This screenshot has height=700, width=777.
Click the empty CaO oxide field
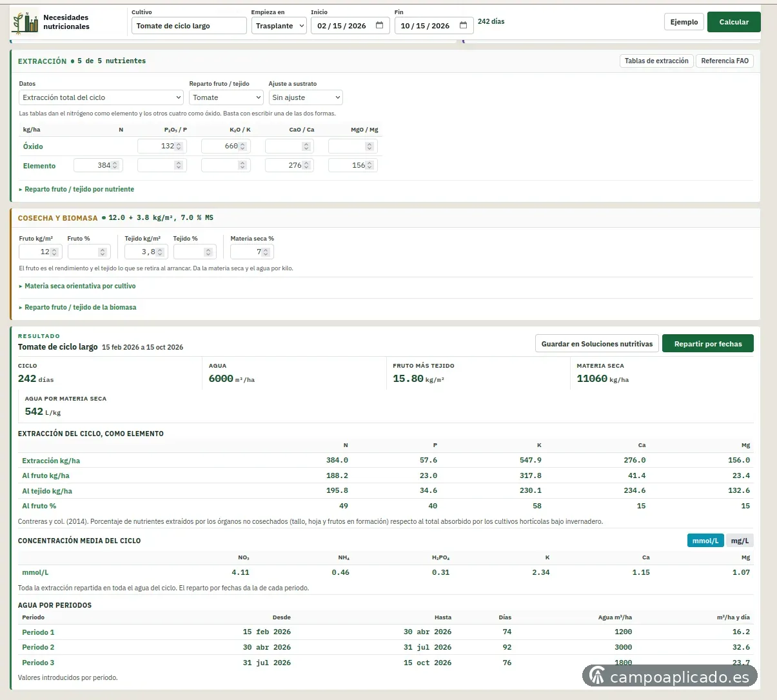pos(290,146)
